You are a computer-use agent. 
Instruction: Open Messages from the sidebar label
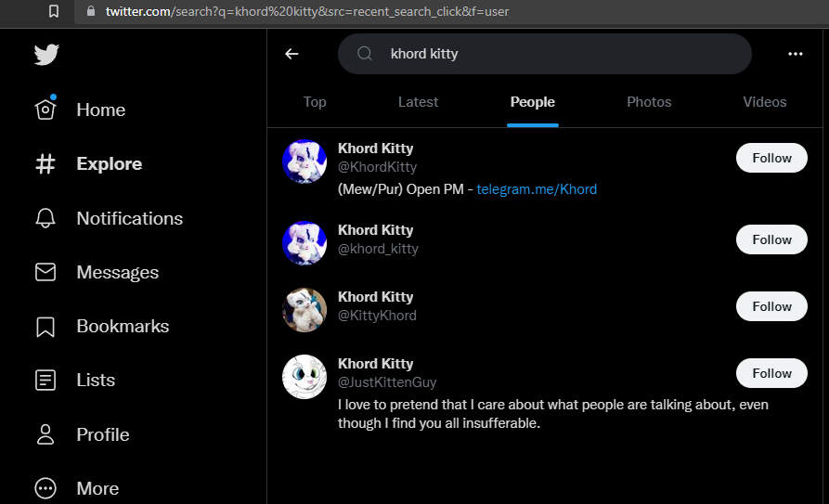click(117, 272)
